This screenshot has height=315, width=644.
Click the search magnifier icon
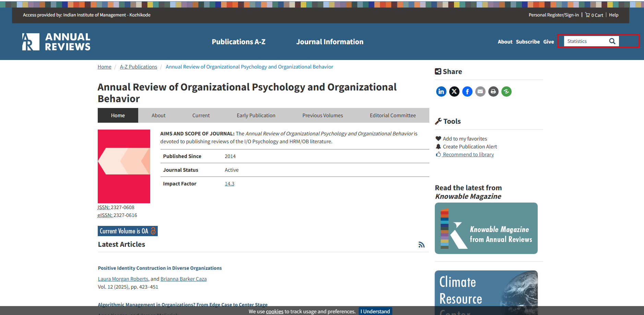(612, 41)
